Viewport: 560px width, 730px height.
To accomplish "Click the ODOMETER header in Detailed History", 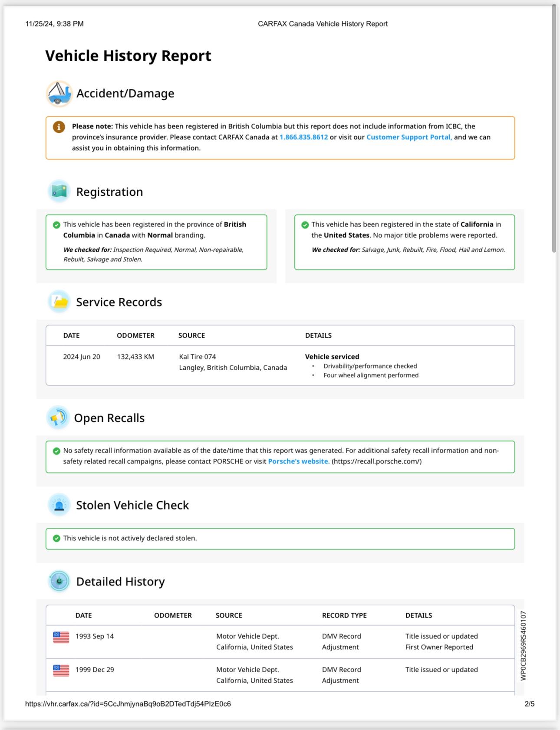I will coord(173,615).
